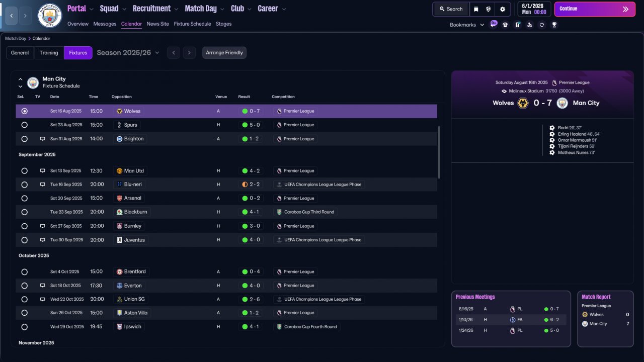The height and width of the screenshot is (362, 644).
Task: Open the settings gear icon
Action: coord(503,9)
